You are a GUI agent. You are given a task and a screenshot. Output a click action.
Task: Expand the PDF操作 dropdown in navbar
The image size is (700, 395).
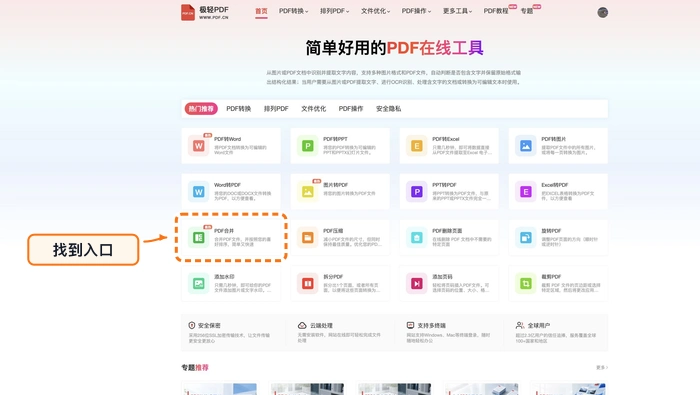coord(416,11)
